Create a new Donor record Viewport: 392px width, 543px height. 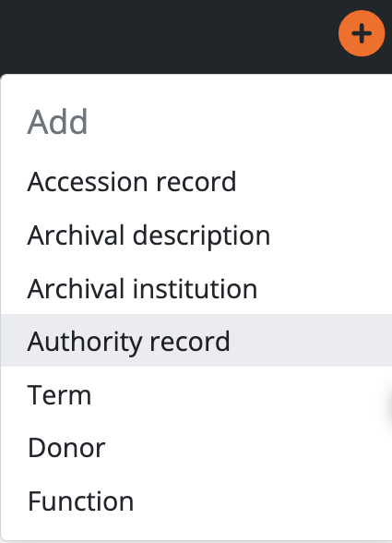pos(196,447)
